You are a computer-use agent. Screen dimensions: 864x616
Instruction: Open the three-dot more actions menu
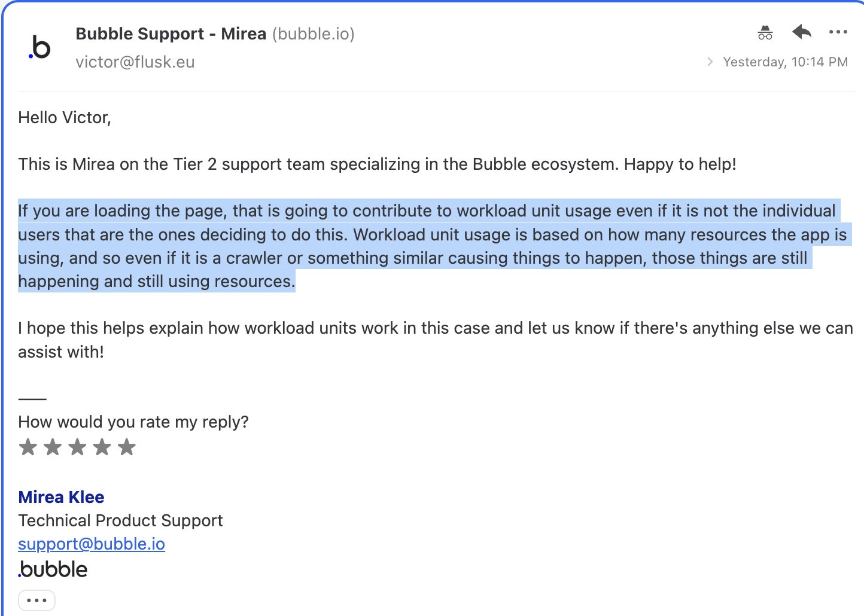[x=838, y=32]
